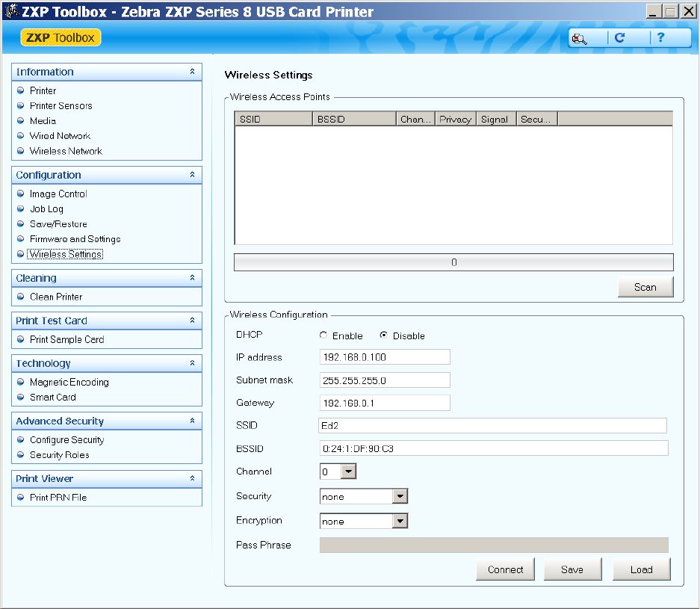Screen dimensions: 700x609
Task: Open the Media page
Action: 43,121
